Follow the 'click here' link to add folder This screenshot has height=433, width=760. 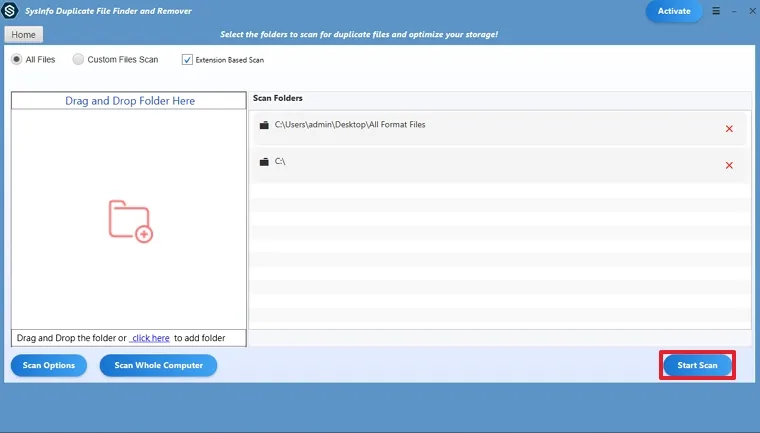click(150, 338)
